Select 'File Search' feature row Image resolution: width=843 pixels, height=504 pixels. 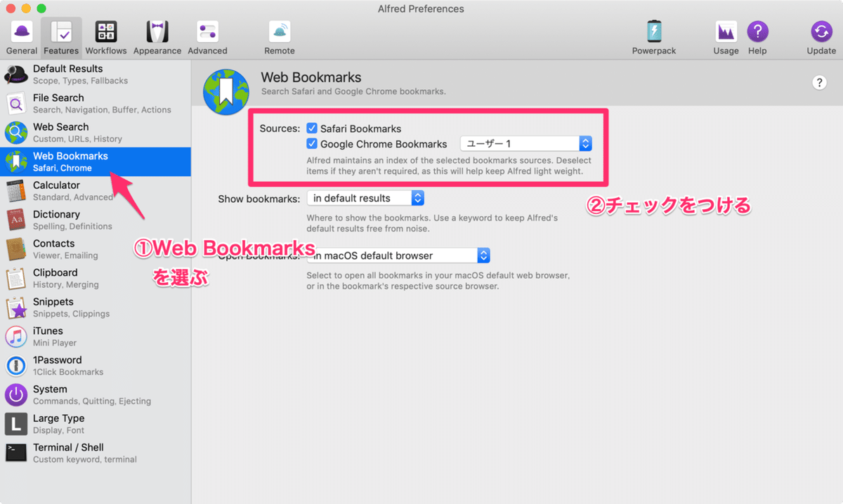[x=96, y=103]
